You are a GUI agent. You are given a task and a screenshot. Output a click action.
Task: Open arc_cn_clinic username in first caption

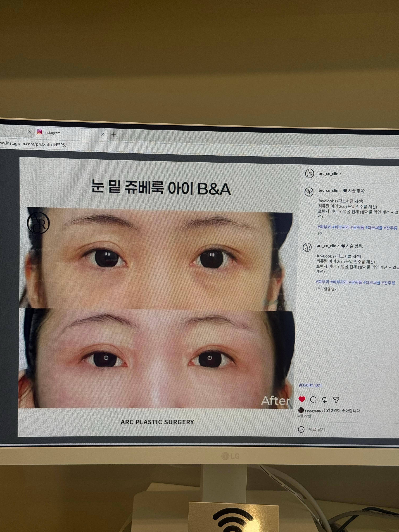pyautogui.click(x=330, y=191)
